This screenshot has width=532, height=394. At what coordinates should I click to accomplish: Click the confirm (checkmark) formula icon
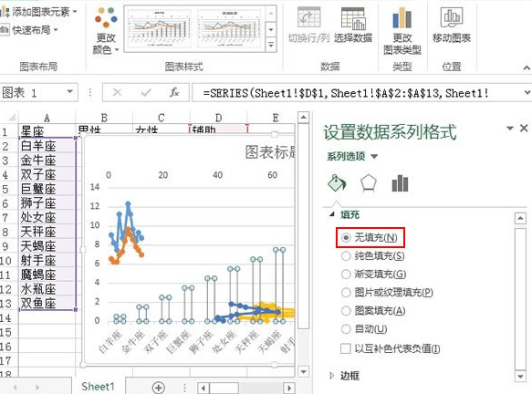click(146, 92)
